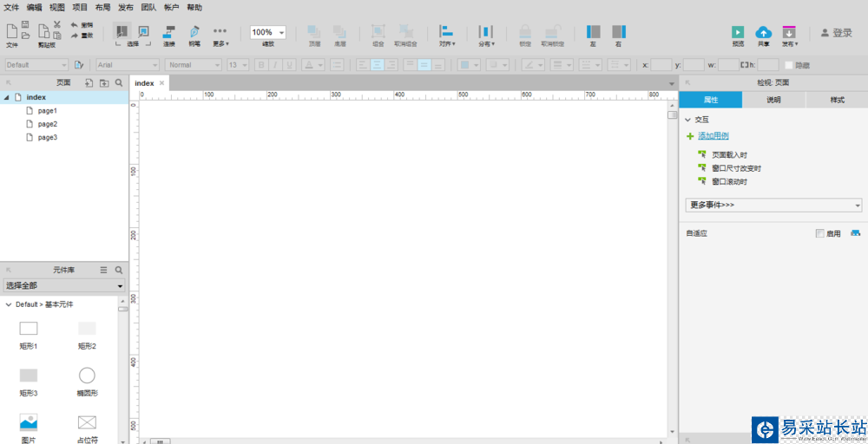Toggle the right panel (右) icon
Viewport: 868px width, 444px height.
pyautogui.click(x=618, y=31)
